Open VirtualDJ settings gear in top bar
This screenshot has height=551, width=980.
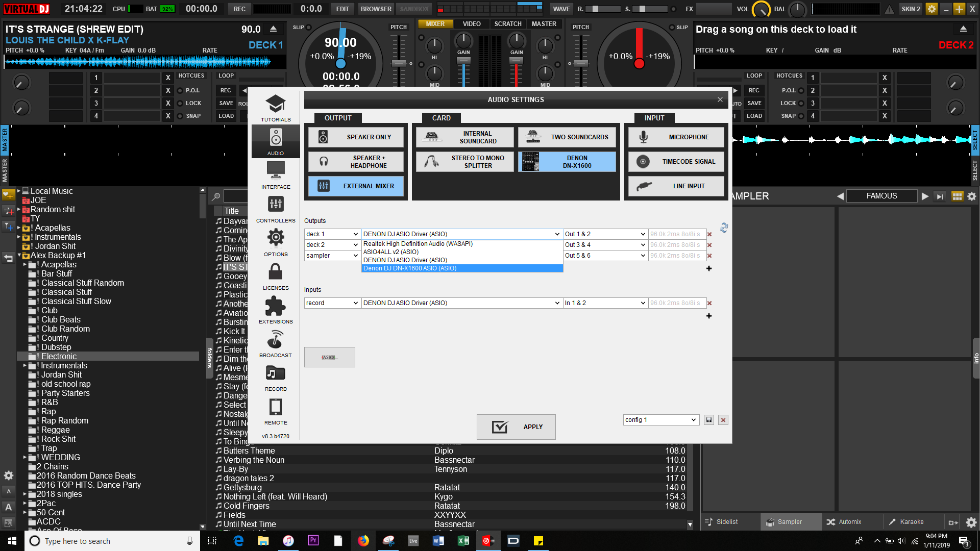(932, 9)
